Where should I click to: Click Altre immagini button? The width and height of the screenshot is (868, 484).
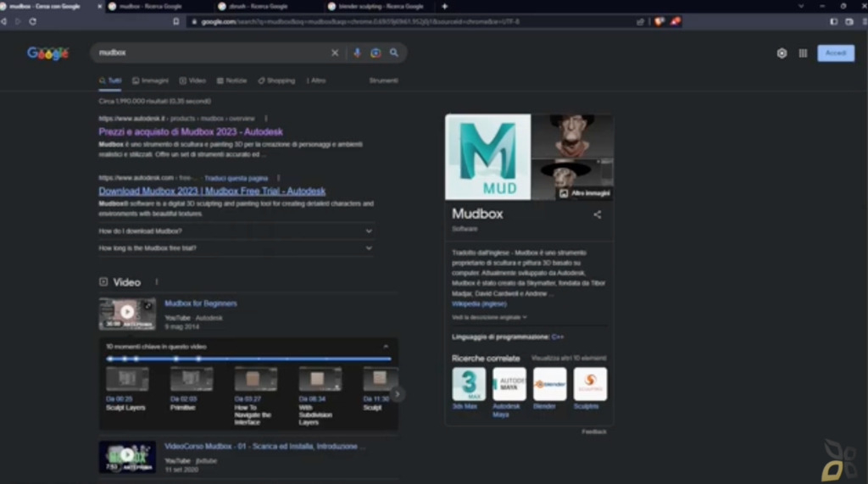pyautogui.click(x=585, y=193)
